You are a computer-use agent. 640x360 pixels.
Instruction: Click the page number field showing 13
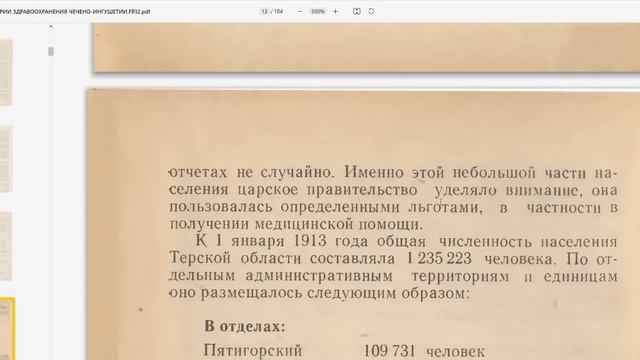264,11
